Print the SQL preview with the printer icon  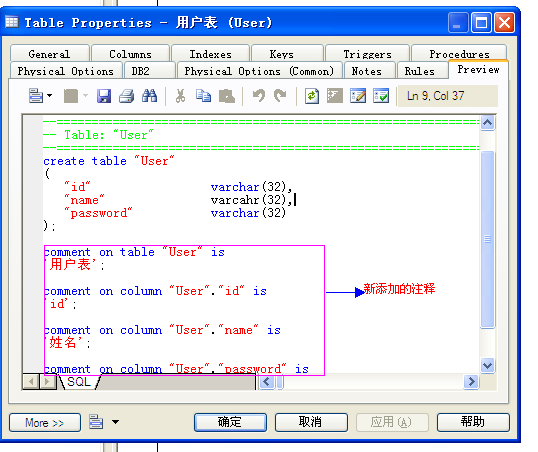click(127, 96)
